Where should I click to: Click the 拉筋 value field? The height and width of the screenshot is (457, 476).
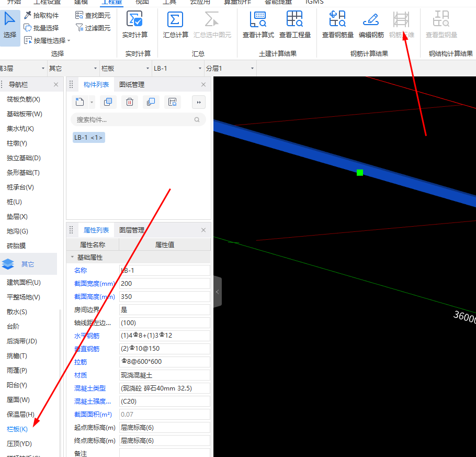tap(165, 362)
